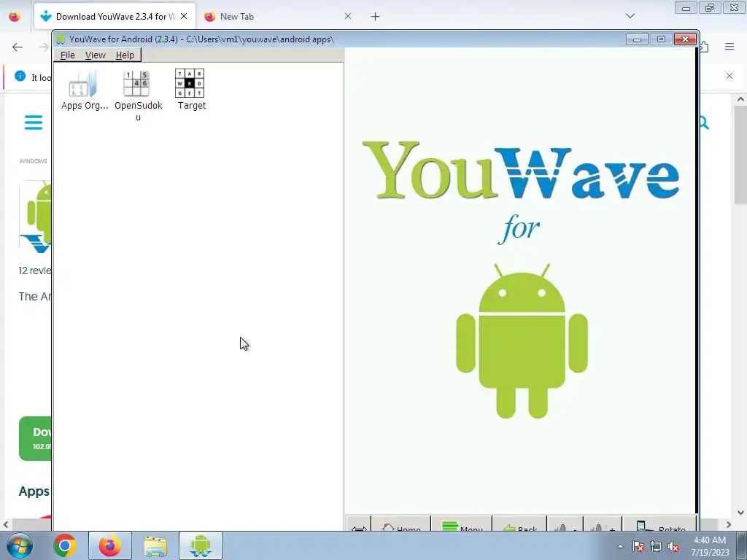Click the page scroll up arrow
Screen dimensions: 747x560
point(740,99)
